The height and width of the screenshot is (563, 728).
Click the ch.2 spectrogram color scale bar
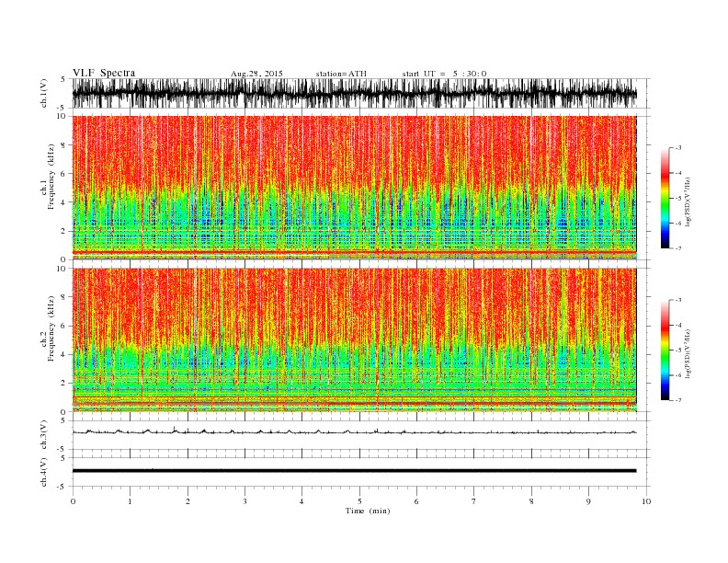tap(665, 350)
